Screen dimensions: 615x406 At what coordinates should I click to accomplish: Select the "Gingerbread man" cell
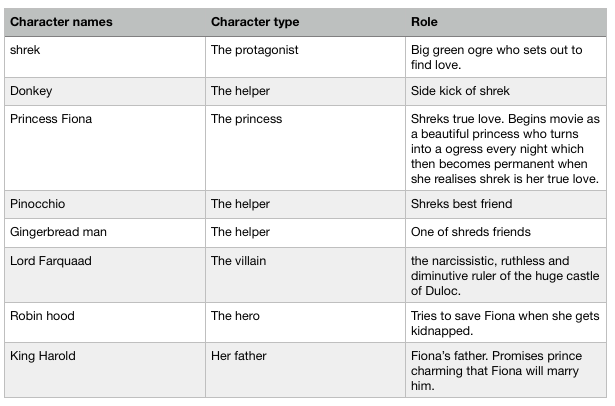click(58, 232)
